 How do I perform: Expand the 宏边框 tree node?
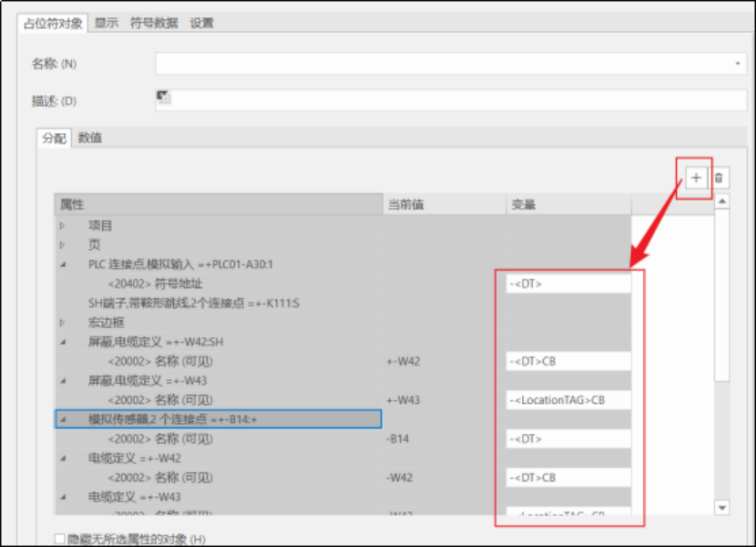click(x=62, y=322)
